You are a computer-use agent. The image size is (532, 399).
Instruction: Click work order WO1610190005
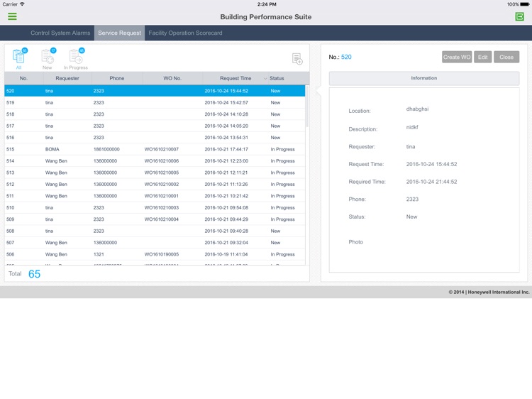(162, 254)
